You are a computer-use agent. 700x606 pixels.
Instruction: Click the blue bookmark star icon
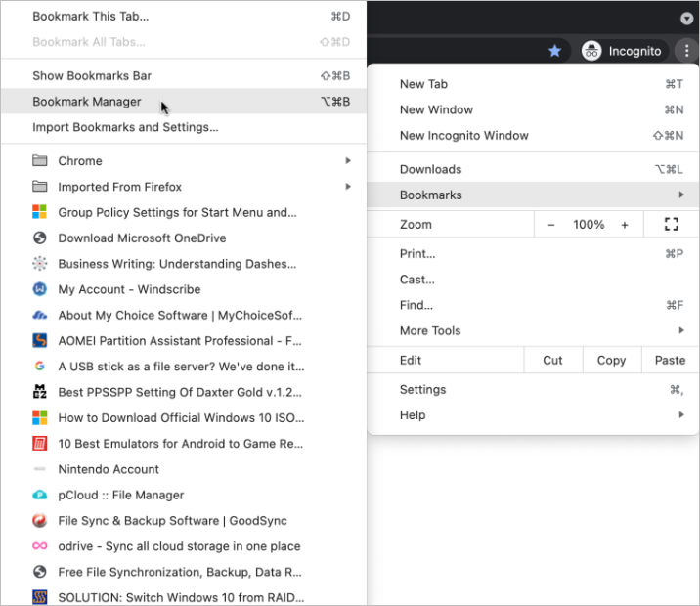coord(554,51)
